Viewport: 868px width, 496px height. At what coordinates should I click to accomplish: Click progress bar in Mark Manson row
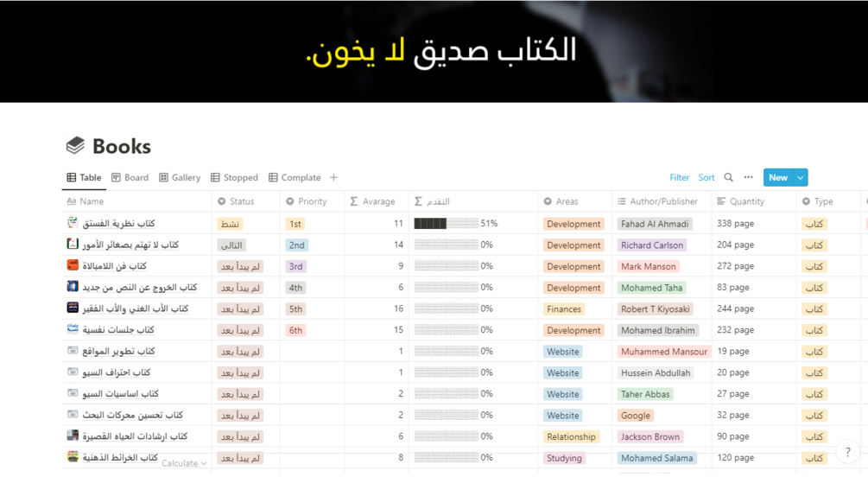pos(447,266)
